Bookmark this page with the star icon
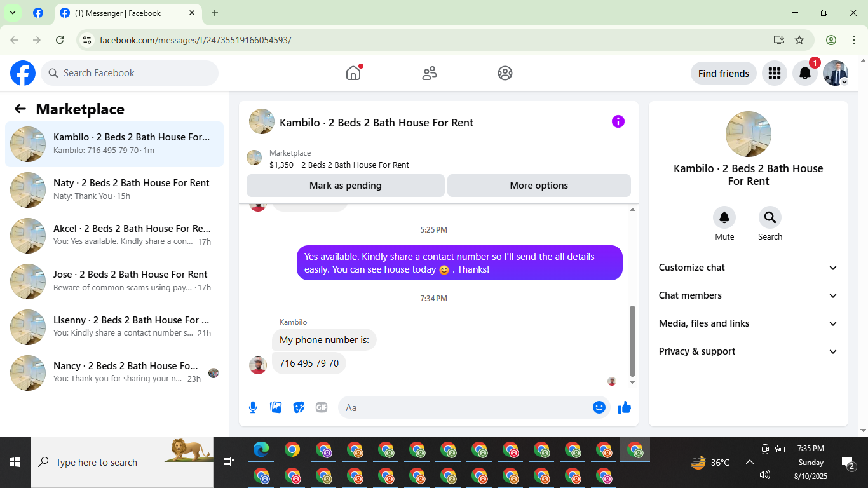 tap(799, 40)
